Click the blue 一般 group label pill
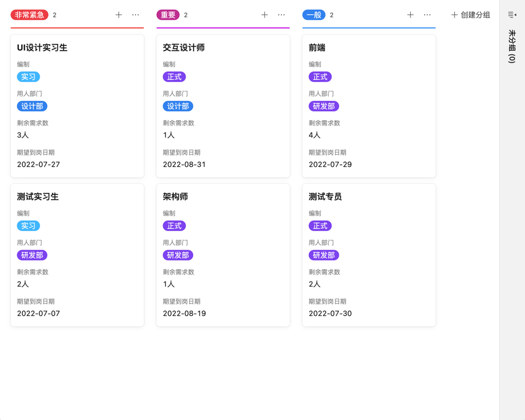525x420 pixels. click(x=313, y=15)
